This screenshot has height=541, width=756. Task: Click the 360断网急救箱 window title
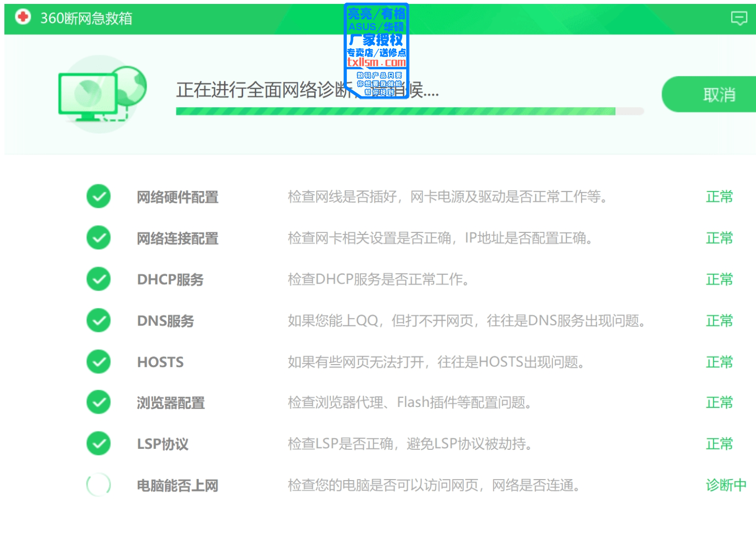(86, 19)
